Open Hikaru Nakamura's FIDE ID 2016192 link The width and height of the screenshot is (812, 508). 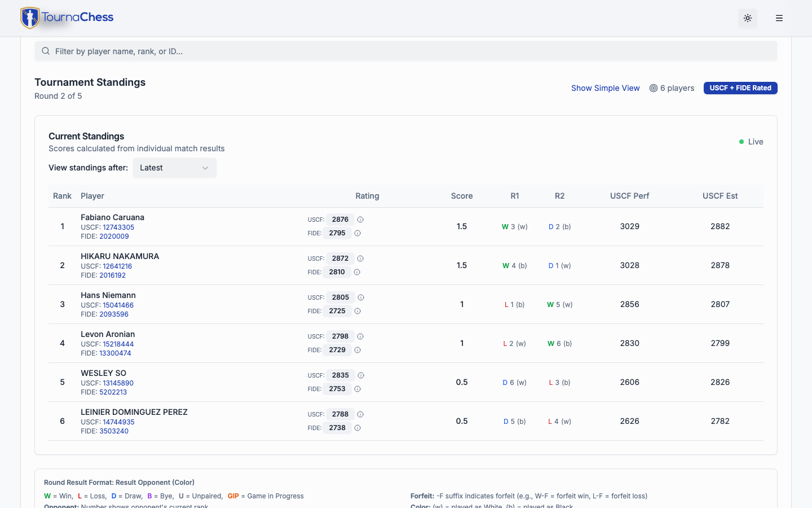point(112,275)
